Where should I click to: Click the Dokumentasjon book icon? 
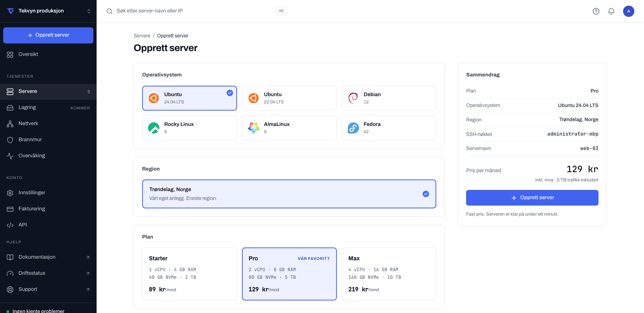pos(10,257)
